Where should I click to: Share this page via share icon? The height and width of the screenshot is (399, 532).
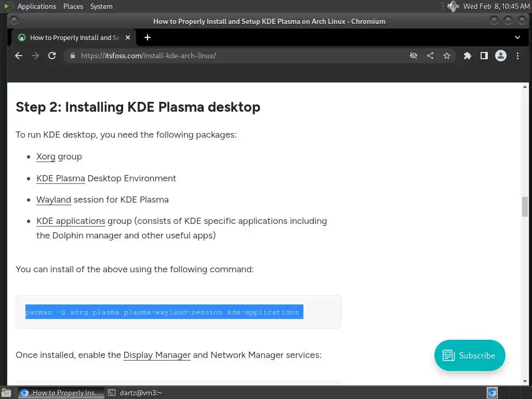coord(430,56)
